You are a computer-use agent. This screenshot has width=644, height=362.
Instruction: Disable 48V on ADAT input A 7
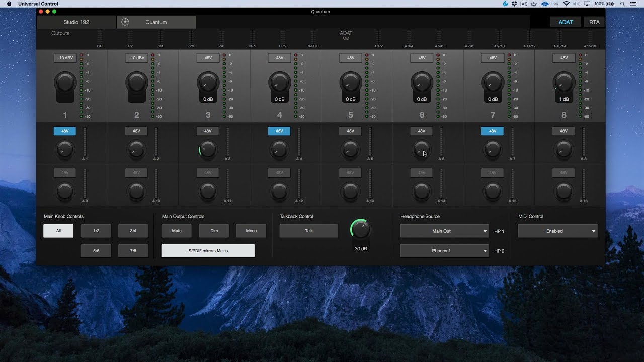tap(492, 131)
